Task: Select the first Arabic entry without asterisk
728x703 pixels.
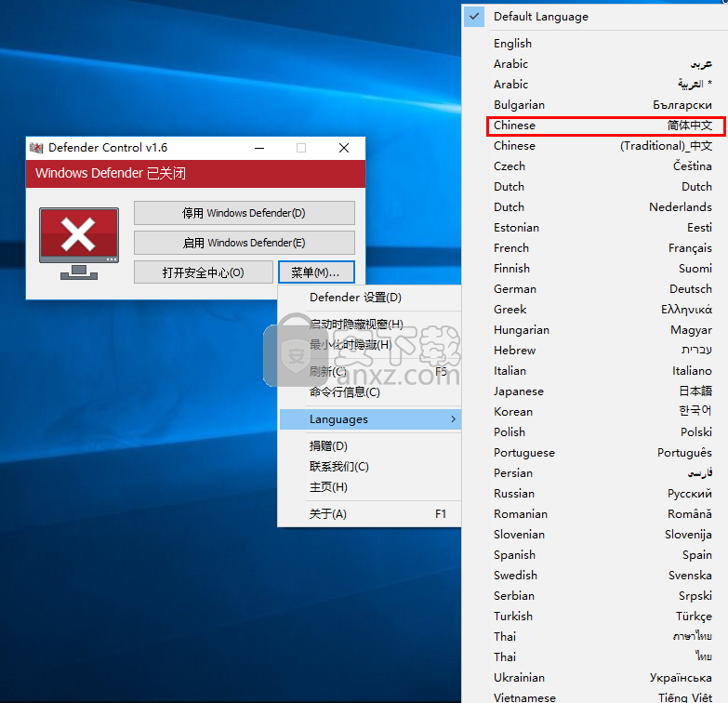Action: 596,64
